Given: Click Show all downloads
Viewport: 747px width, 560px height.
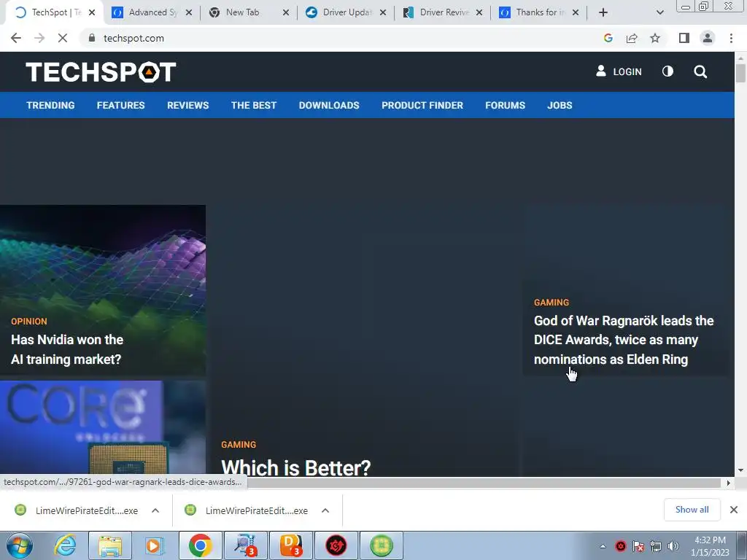Looking at the screenshot, I should point(692,510).
